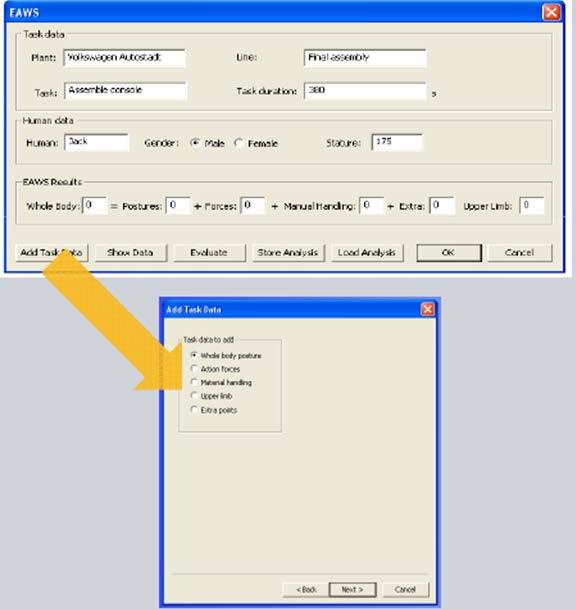Click the Human name field
The height and width of the screenshot is (609, 576).
[97, 142]
